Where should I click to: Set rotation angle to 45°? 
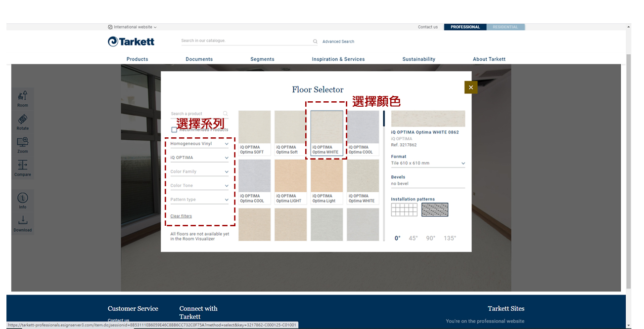(413, 238)
